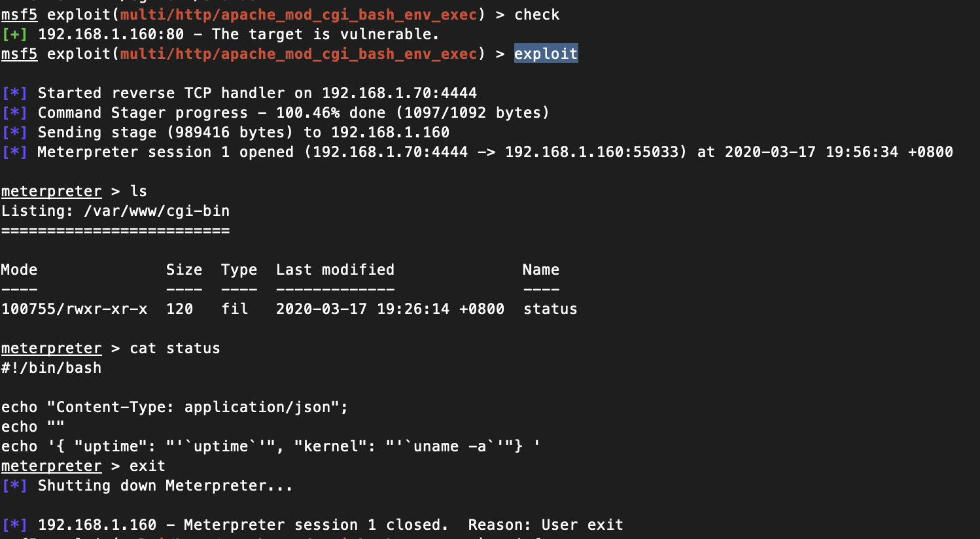Click the "ls" command after meterpreter prompt
980x539 pixels.
point(139,191)
